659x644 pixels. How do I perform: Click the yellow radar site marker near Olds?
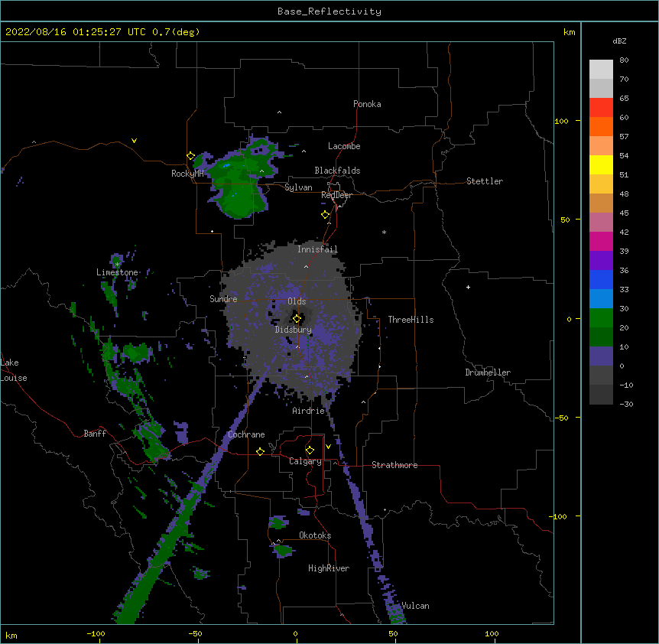297,319
